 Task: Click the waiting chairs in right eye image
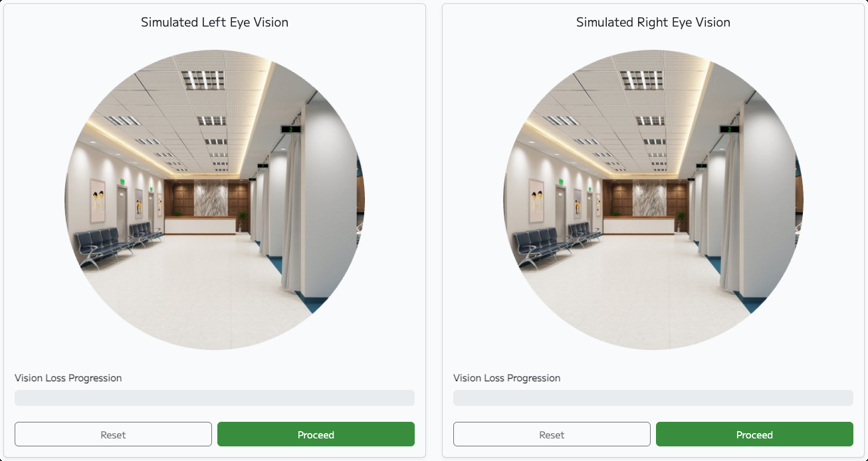(542, 247)
